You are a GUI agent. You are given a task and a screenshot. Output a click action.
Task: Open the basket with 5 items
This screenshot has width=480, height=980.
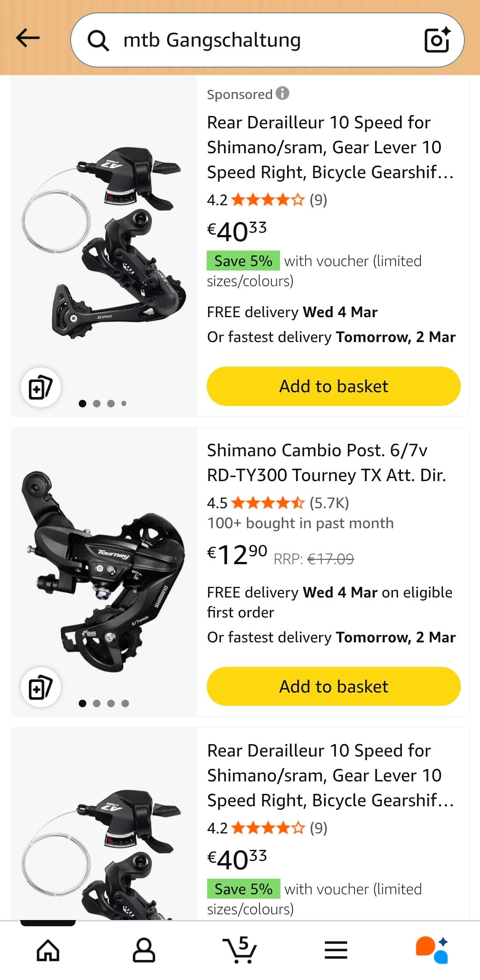[240, 950]
